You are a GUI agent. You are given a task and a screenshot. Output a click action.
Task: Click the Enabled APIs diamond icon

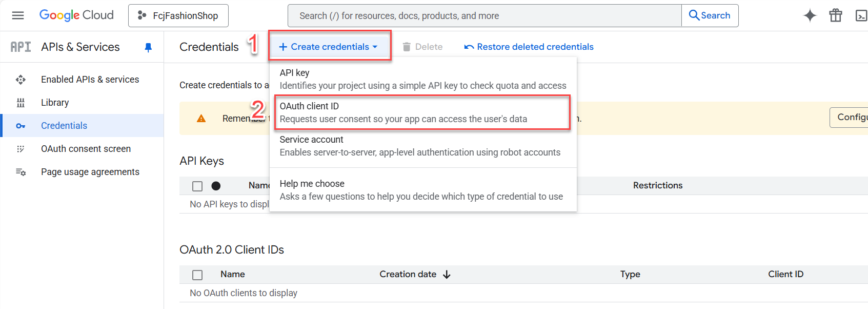pos(21,80)
